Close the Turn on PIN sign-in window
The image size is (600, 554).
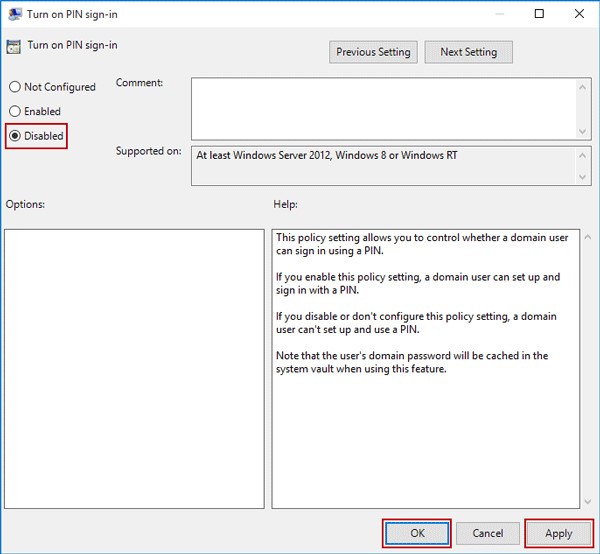(579, 14)
